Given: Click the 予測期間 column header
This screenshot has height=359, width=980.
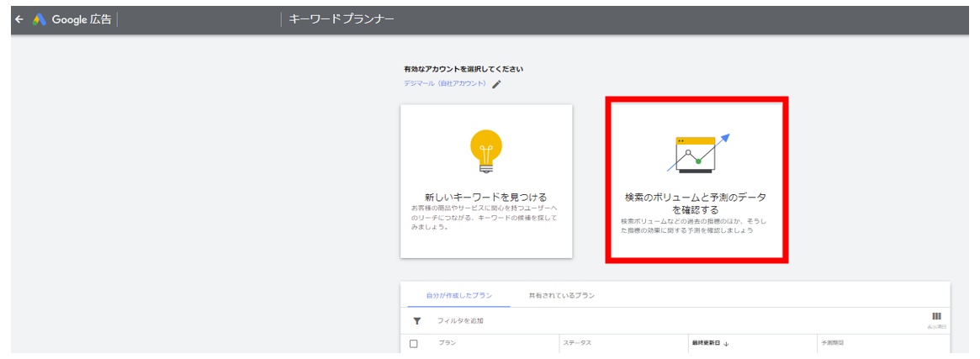Looking at the screenshot, I should tap(832, 343).
